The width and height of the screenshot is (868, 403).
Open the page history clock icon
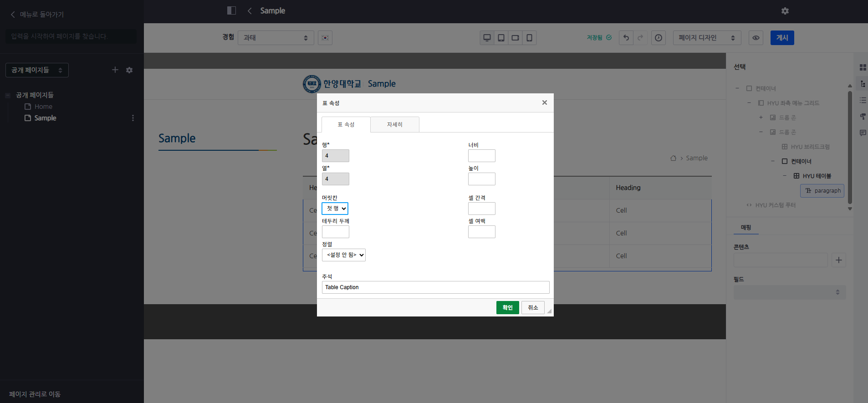pyautogui.click(x=659, y=38)
